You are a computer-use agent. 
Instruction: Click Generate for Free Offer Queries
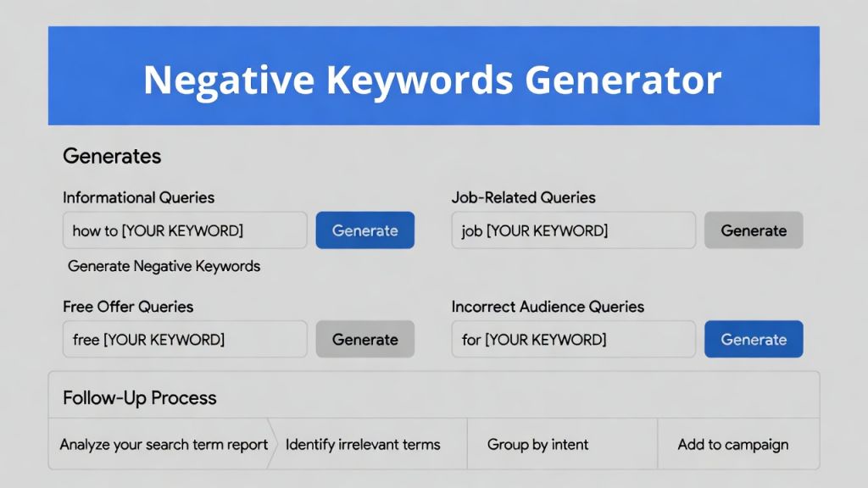[364, 339]
